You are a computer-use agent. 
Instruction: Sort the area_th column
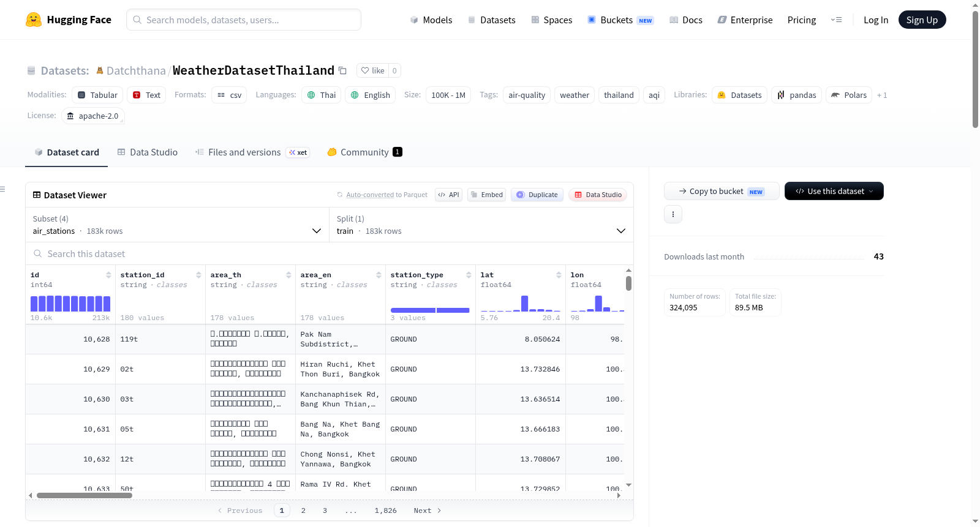pyautogui.click(x=288, y=275)
